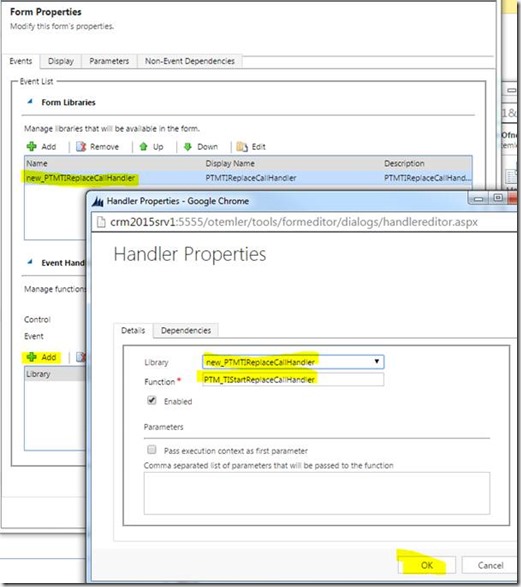
Task: Click OK in Handler Properties
Action: coord(427,565)
